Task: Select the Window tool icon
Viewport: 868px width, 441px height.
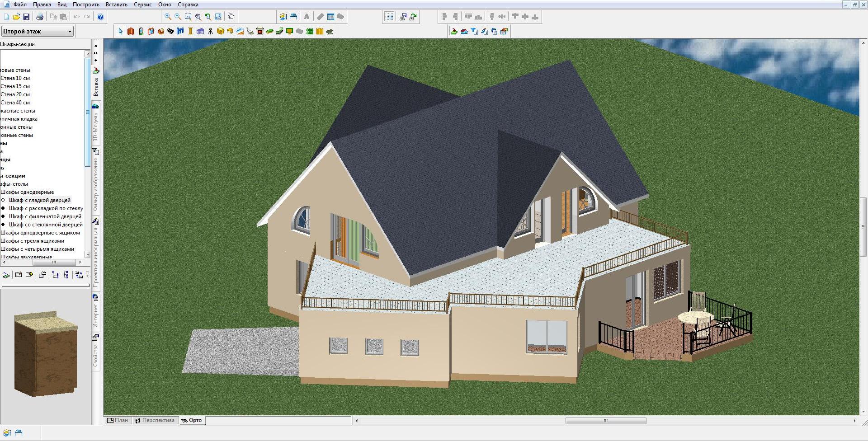Action: [151, 31]
